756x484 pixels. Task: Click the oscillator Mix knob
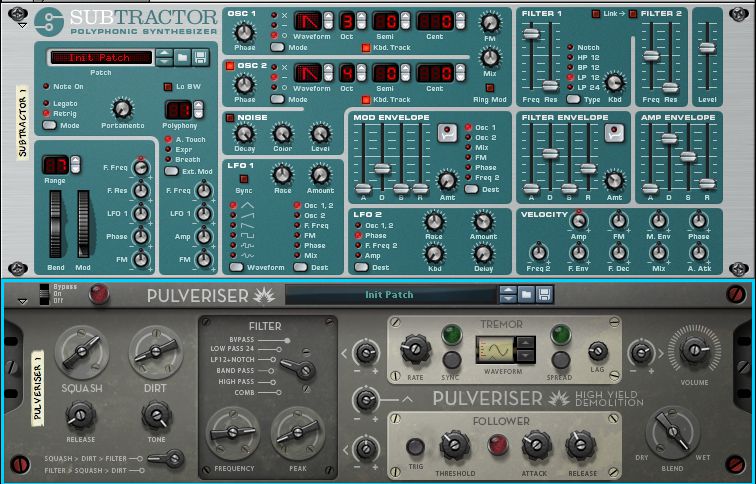click(x=490, y=58)
